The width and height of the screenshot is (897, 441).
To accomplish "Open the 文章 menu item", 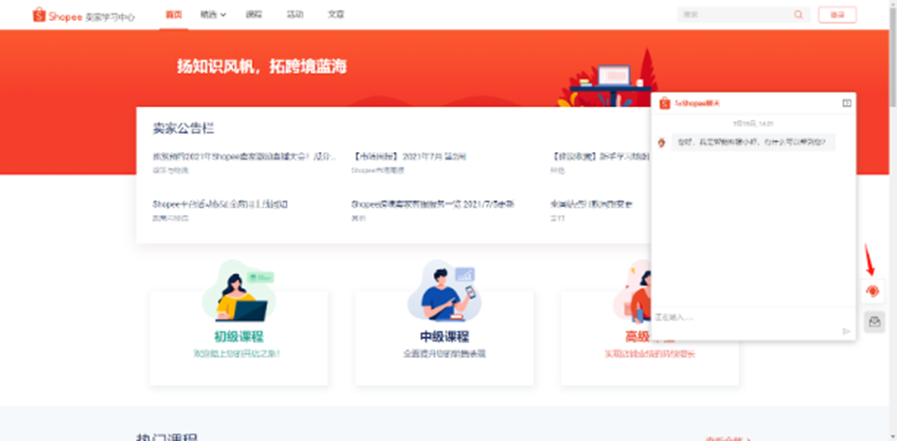I will click(336, 15).
